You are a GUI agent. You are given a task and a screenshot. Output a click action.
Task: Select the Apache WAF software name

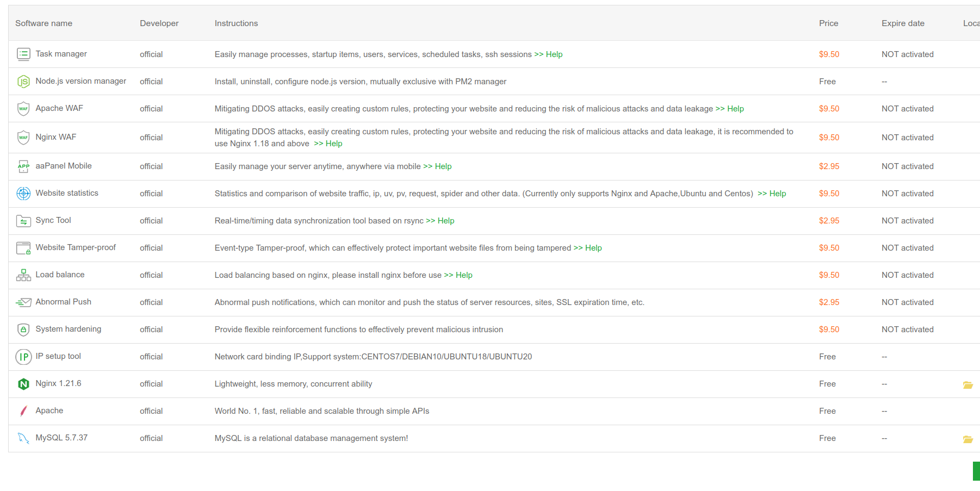[59, 108]
